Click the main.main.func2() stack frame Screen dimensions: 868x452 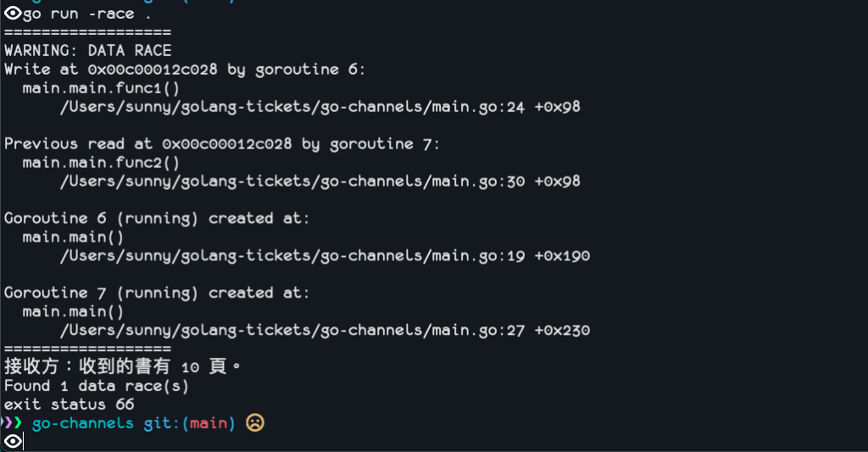click(102, 162)
